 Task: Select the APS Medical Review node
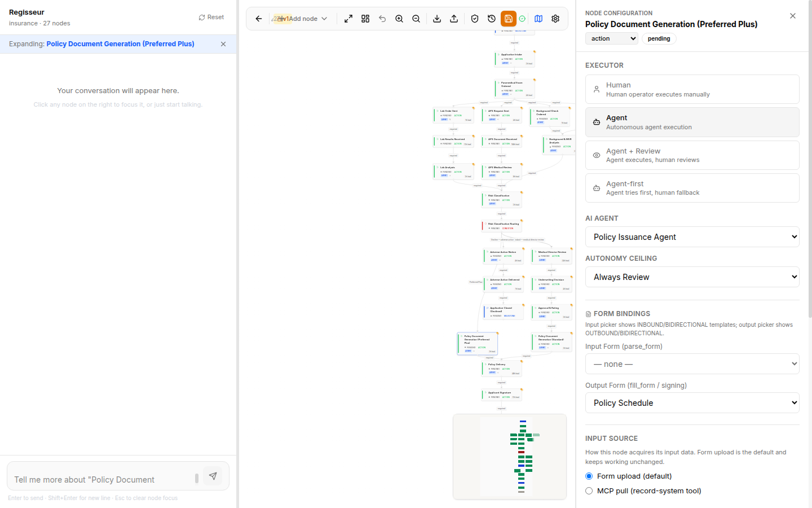click(x=502, y=172)
